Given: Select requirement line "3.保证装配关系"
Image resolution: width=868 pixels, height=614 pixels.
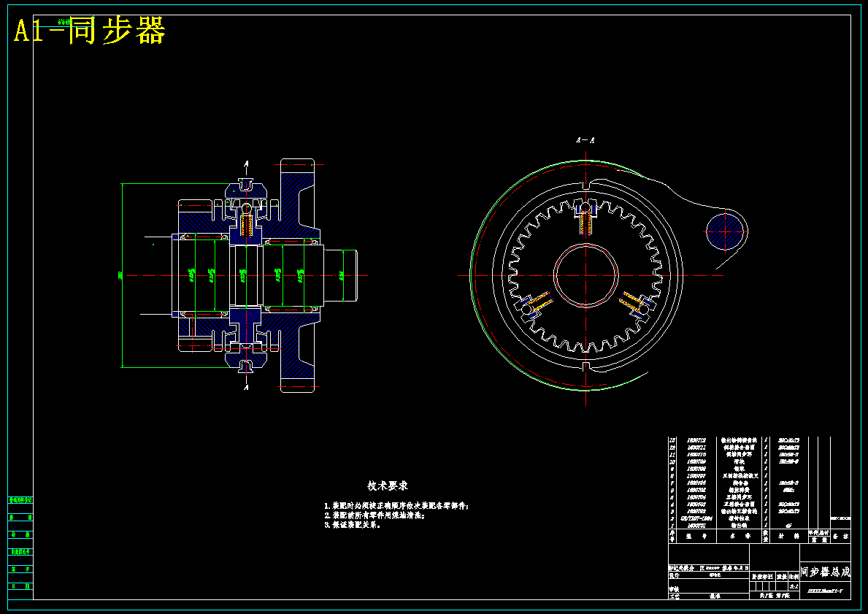Looking at the screenshot, I should 353,525.
